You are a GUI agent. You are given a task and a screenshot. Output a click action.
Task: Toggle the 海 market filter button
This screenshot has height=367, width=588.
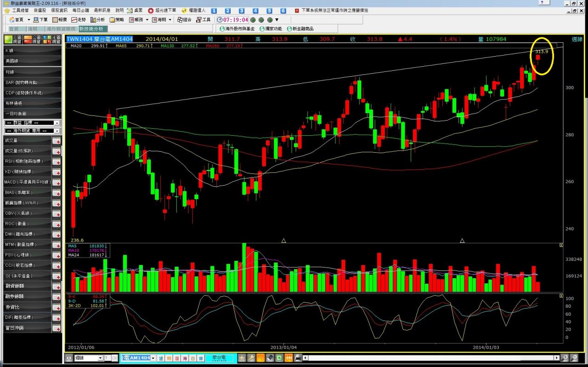coord(184,358)
